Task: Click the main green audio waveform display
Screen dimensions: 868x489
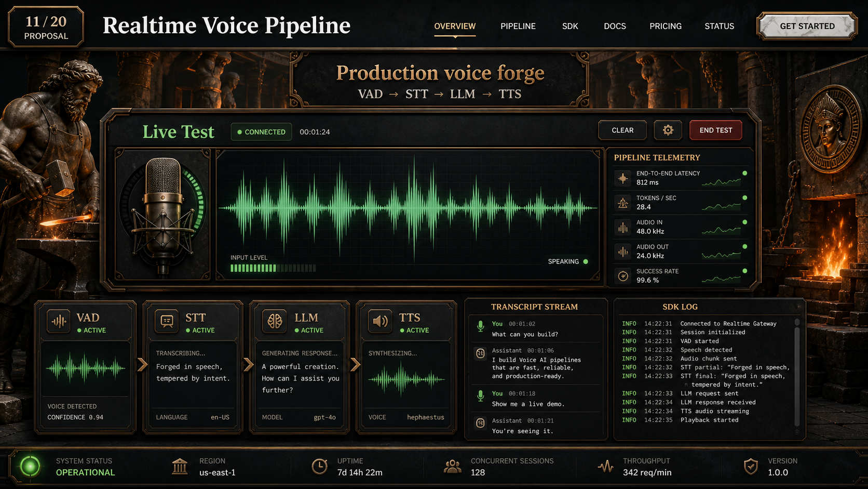Action: (x=408, y=208)
